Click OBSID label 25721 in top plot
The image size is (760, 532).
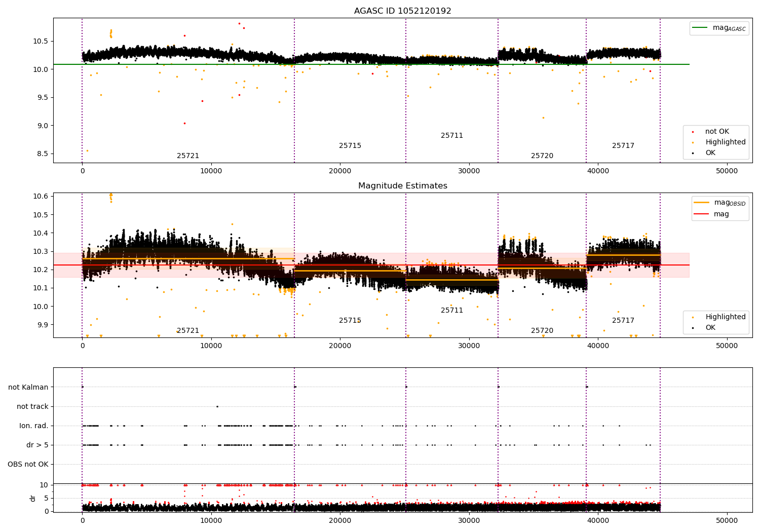(x=188, y=156)
